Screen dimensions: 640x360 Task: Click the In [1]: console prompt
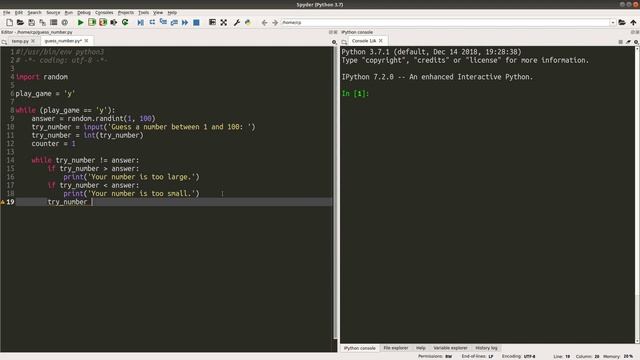click(x=355, y=93)
